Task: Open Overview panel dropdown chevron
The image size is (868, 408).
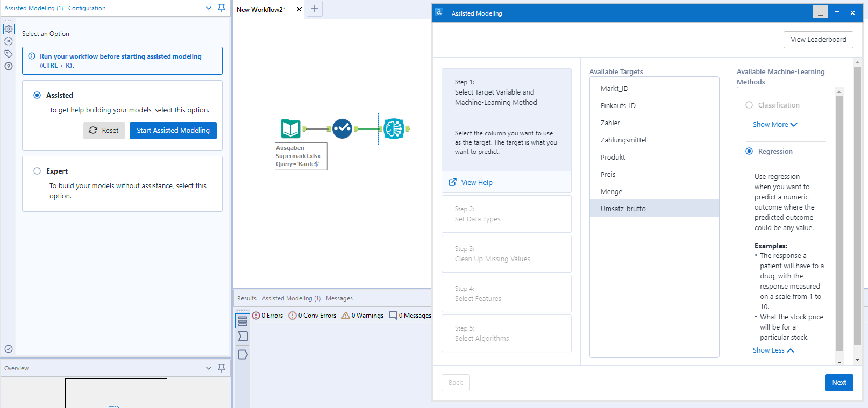Action: (x=209, y=368)
